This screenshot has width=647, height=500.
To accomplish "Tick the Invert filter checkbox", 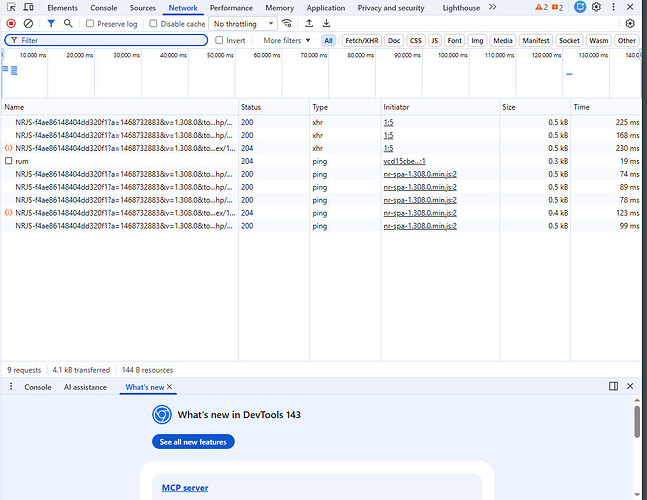I will pyautogui.click(x=220, y=40).
